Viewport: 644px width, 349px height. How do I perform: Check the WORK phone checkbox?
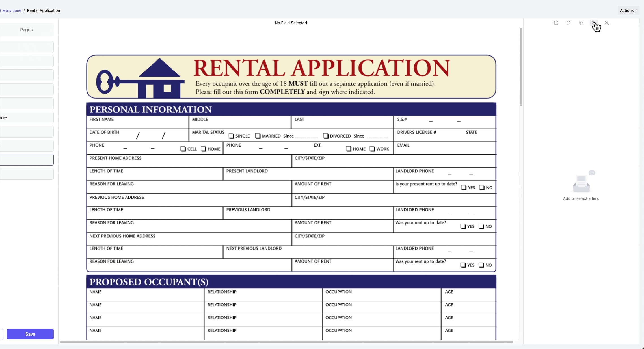click(x=372, y=149)
